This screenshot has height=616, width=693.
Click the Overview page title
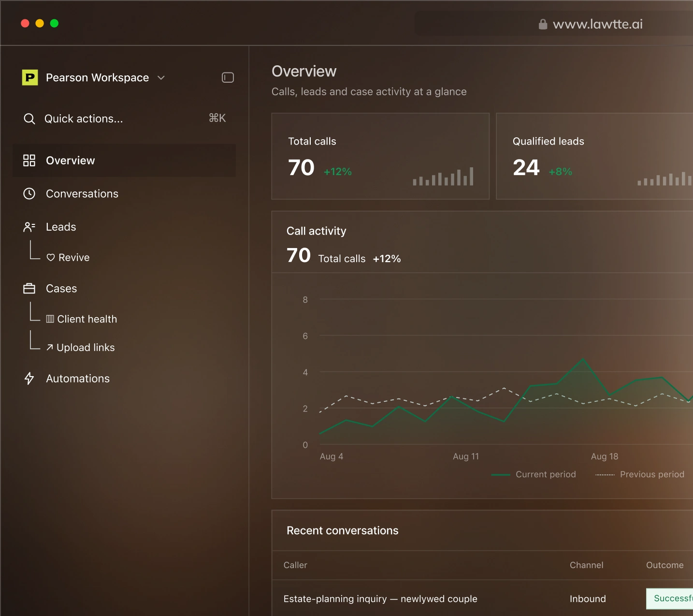point(304,71)
